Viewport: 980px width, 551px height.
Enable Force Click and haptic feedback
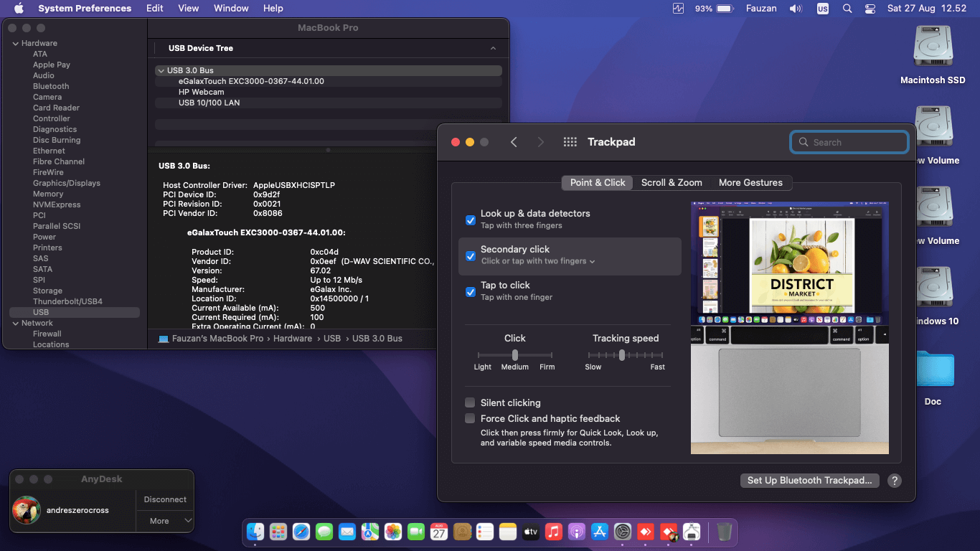(471, 418)
